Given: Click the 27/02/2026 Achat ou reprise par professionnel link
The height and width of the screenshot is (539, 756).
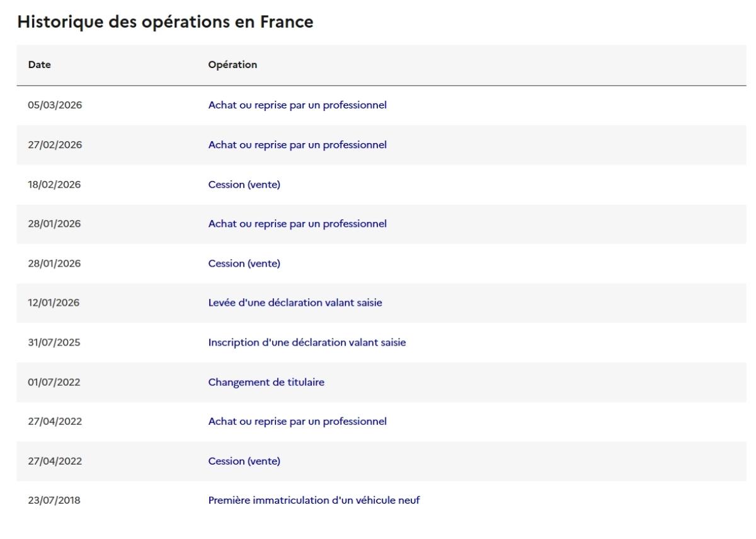Looking at the screenshot, I should click(297, 145).
